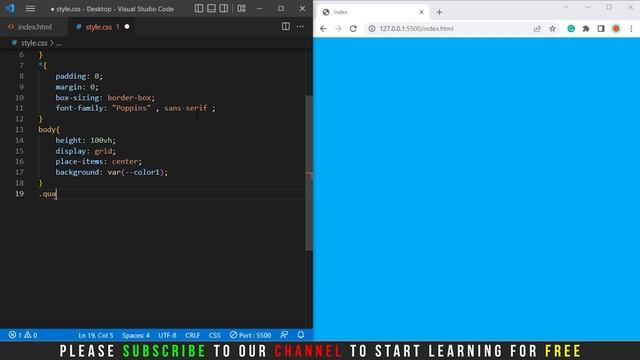The width and height of the screenshot is (640, 360).
Task: Open the browser Extensions puzzle icon
Action: [586, 29]
